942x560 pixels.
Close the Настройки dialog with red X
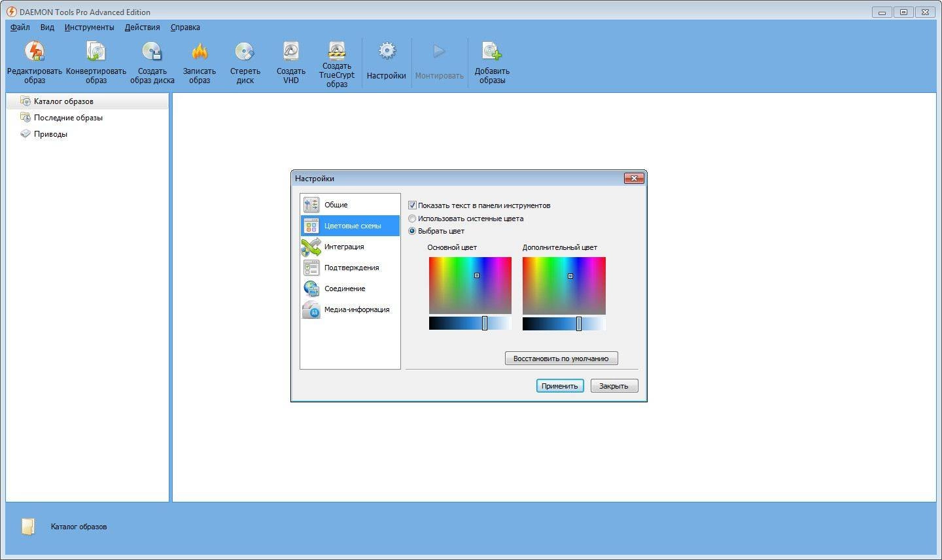pyautogui.click(x=634, y=178)
